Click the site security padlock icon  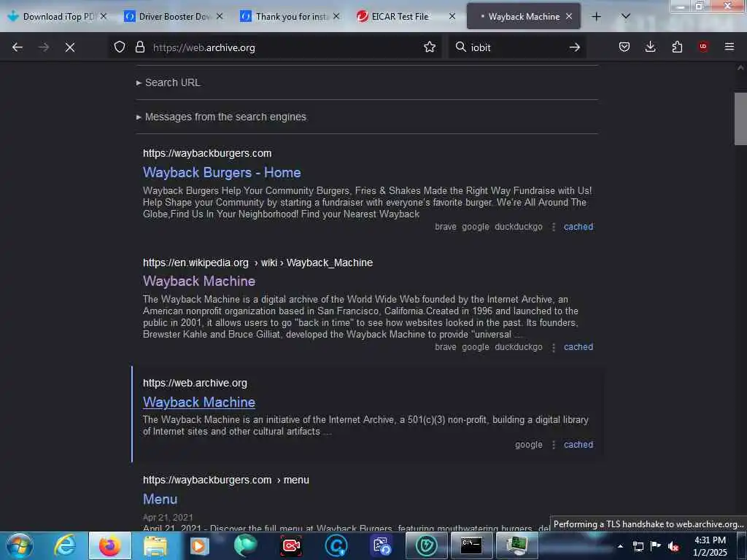tap(139, 47)
